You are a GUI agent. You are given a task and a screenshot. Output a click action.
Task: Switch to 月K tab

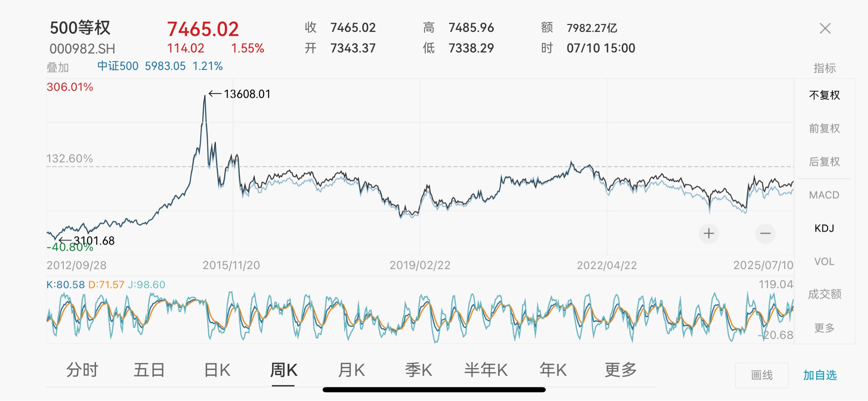351,370
